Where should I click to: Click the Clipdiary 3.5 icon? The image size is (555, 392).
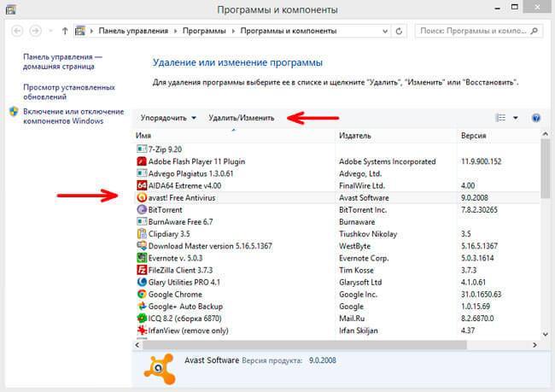[142, 234]
